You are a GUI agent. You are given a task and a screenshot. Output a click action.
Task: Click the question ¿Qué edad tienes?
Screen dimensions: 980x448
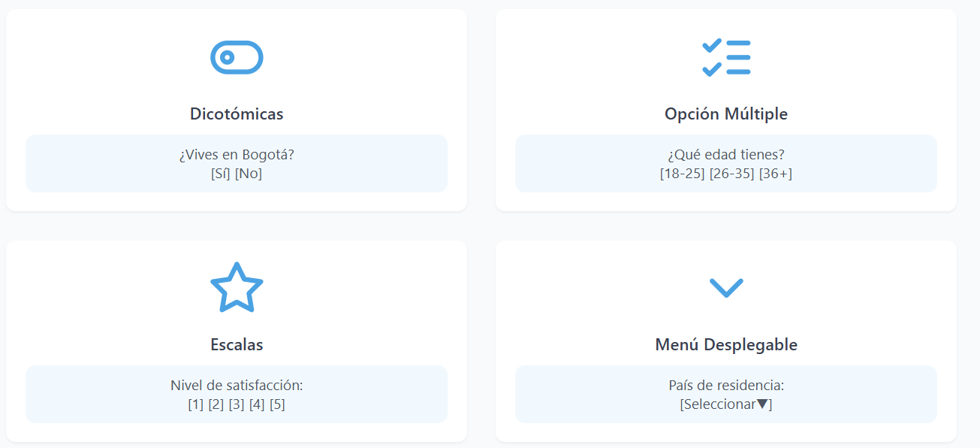(726, 155)
